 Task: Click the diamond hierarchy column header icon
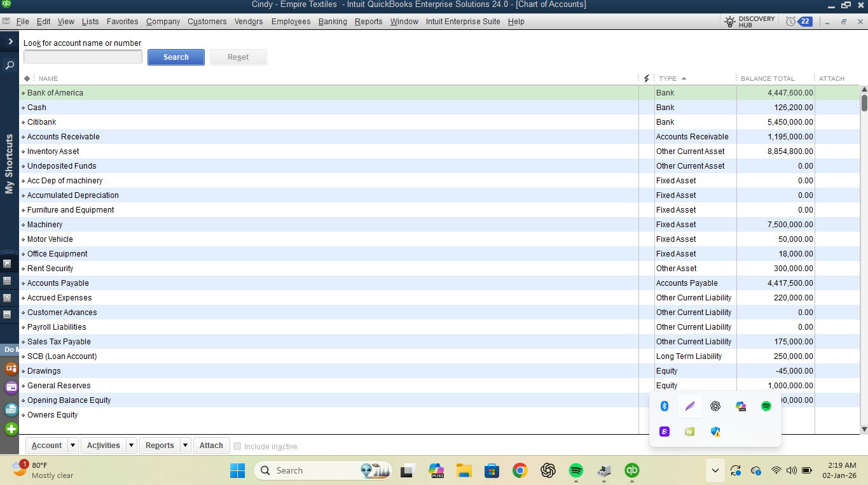[27, 78]
